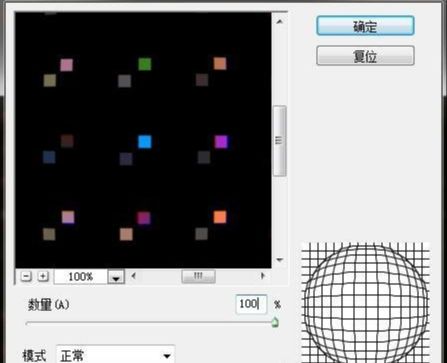Click the 100% zoom value field
Screen dimensions: 447x363
coord(81,277)
